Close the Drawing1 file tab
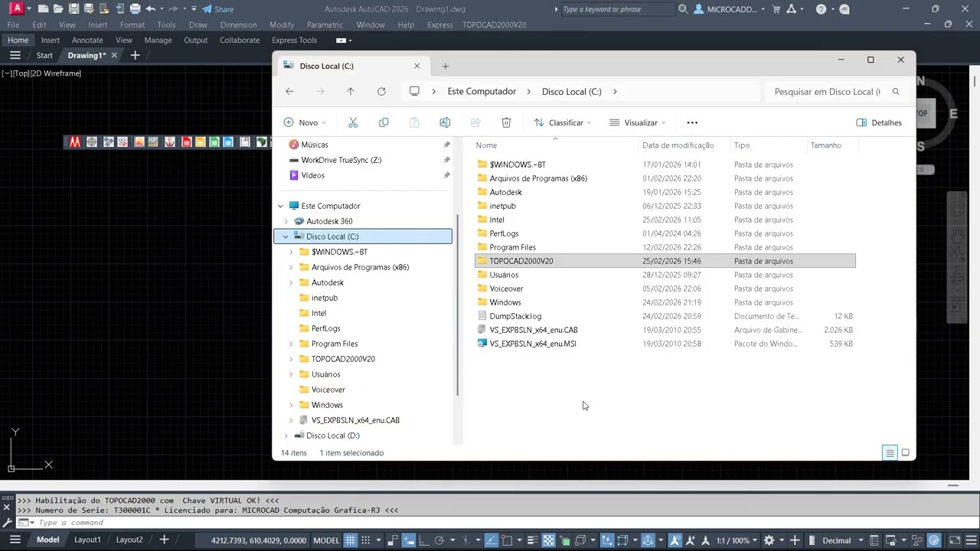Image resolution: width=980 pixels, height=551 pixels. [114, 55]
